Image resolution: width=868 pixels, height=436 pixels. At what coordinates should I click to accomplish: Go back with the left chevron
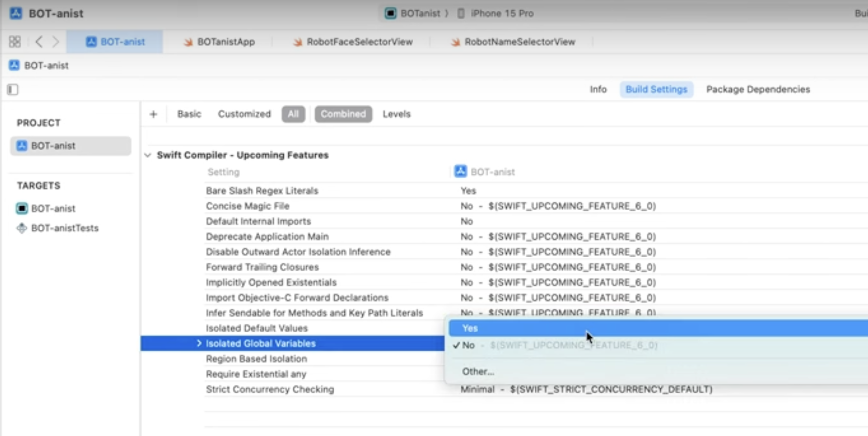(x=39, y=42)
